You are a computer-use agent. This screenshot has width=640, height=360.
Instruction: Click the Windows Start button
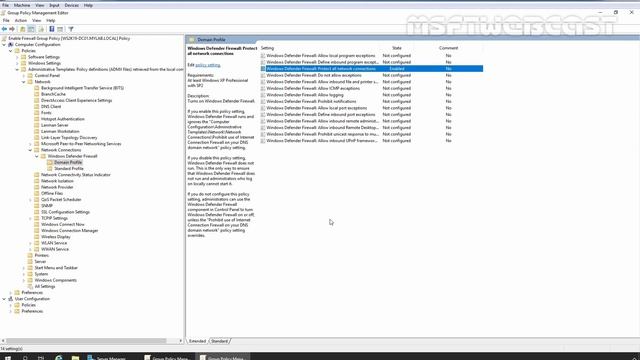coord(8,358)
